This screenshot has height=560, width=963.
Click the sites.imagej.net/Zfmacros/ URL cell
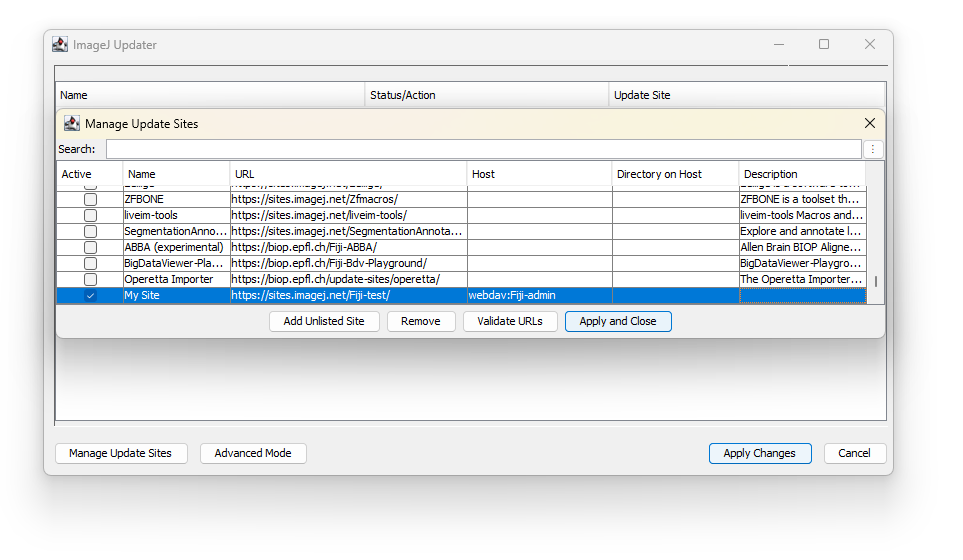(349, 200)
